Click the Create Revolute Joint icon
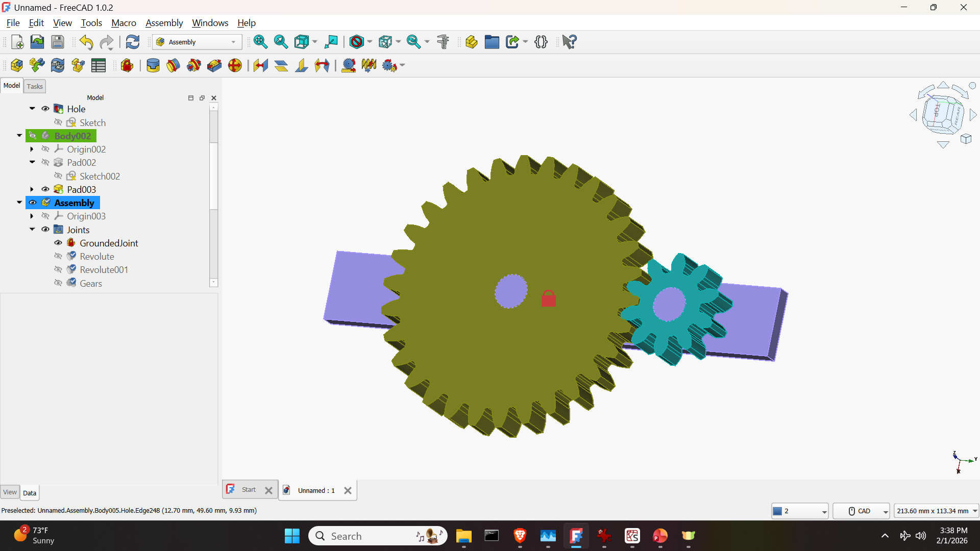980x551 pixels. (174, 65)
